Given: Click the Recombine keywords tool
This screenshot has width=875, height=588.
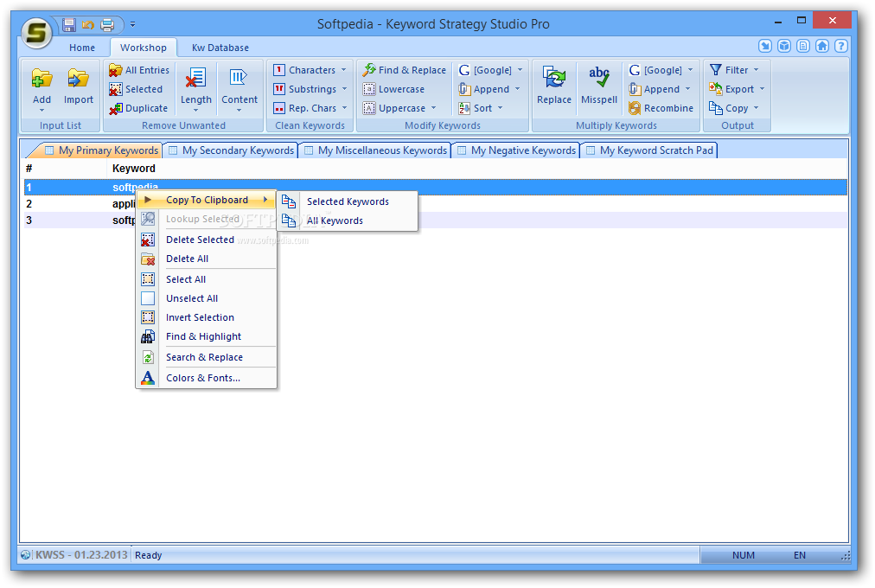Looking at the screenshot, I should click(661, 108).
